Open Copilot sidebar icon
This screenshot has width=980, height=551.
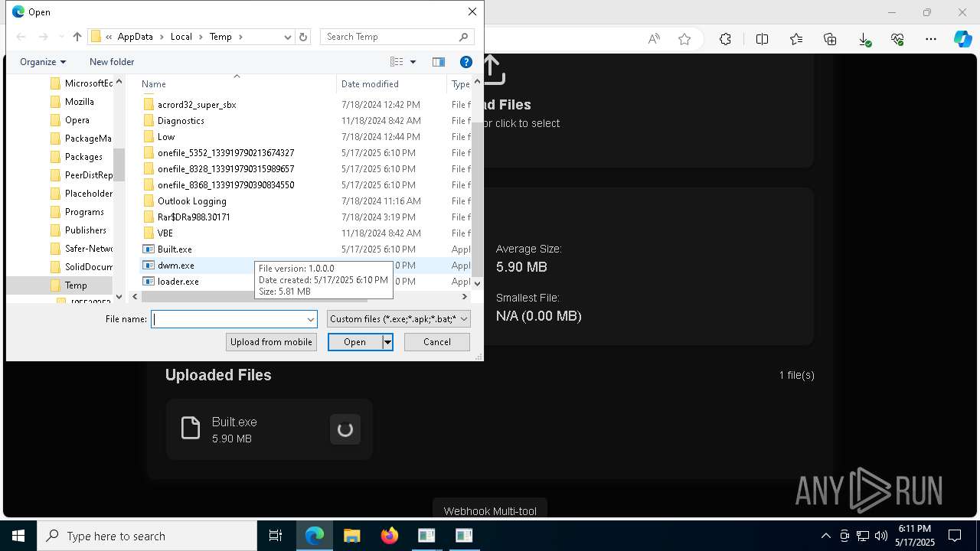[962, 39]
